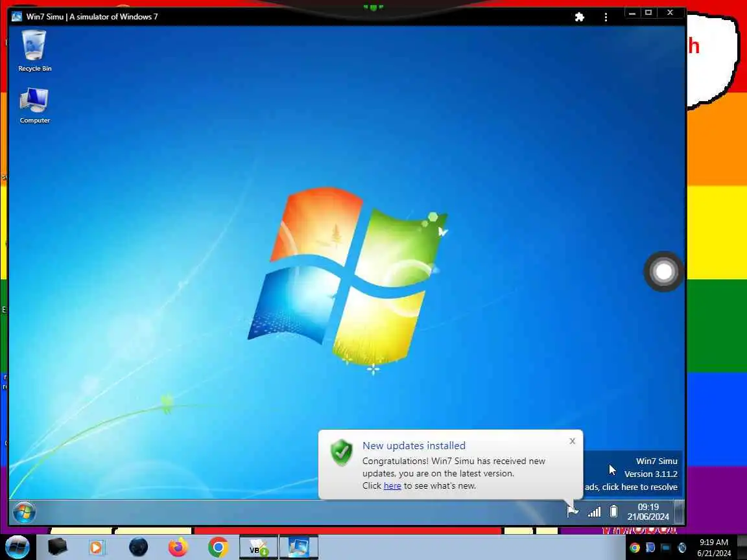Switch to Win7 Simu taskbar window button
This screenshot has height=560, width=747.
tap(298, 547)
